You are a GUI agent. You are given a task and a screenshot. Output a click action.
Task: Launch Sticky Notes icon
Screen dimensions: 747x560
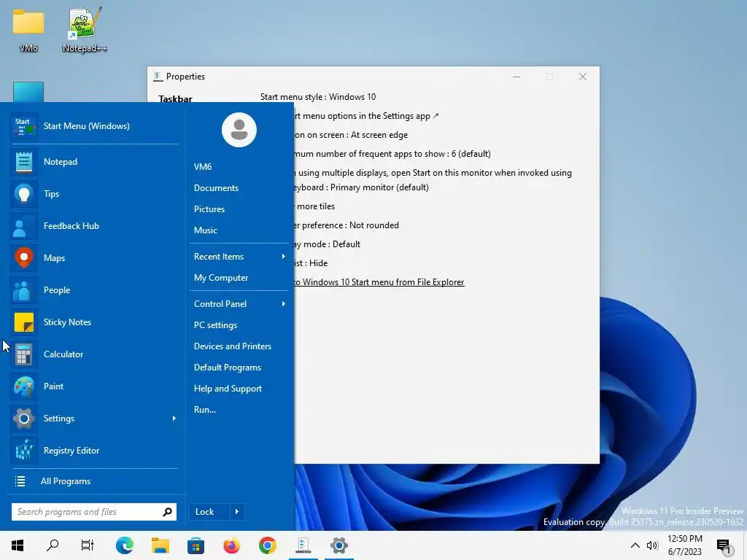(x=24, y=322)
